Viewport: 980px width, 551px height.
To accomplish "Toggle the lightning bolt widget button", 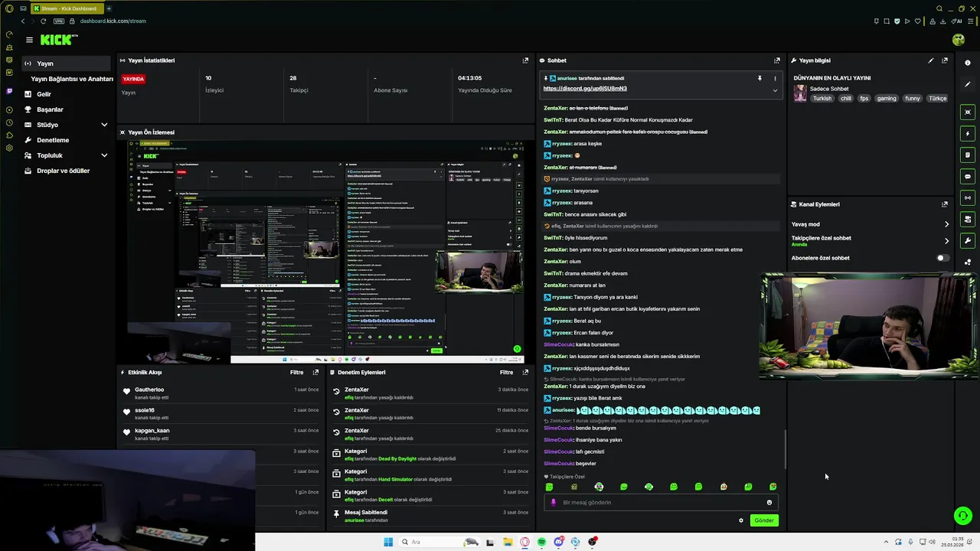I will [x=969, y=133].
